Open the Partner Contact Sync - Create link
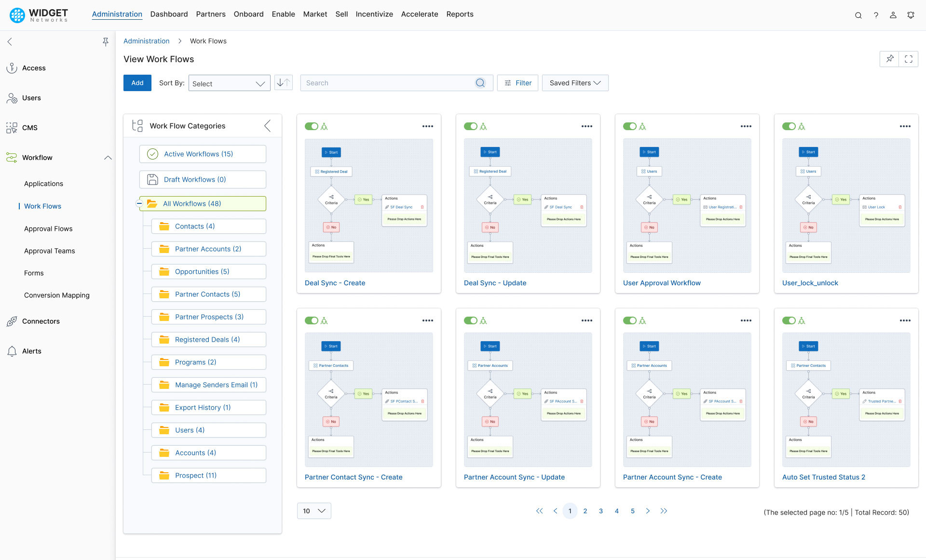 point(354,477)
